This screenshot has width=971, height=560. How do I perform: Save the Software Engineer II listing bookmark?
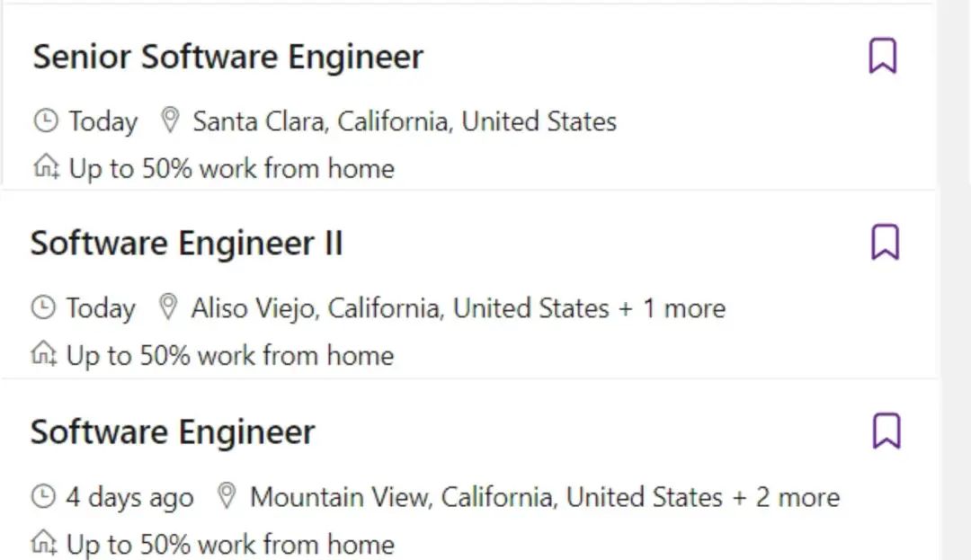click(885, 242)
